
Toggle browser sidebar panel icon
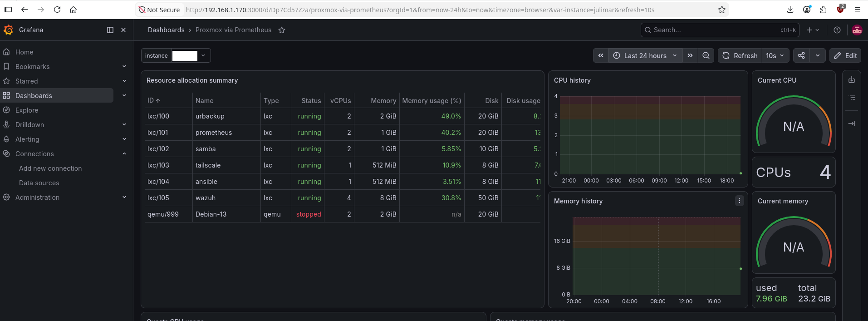pyautogui.click(x=8, y=10)
